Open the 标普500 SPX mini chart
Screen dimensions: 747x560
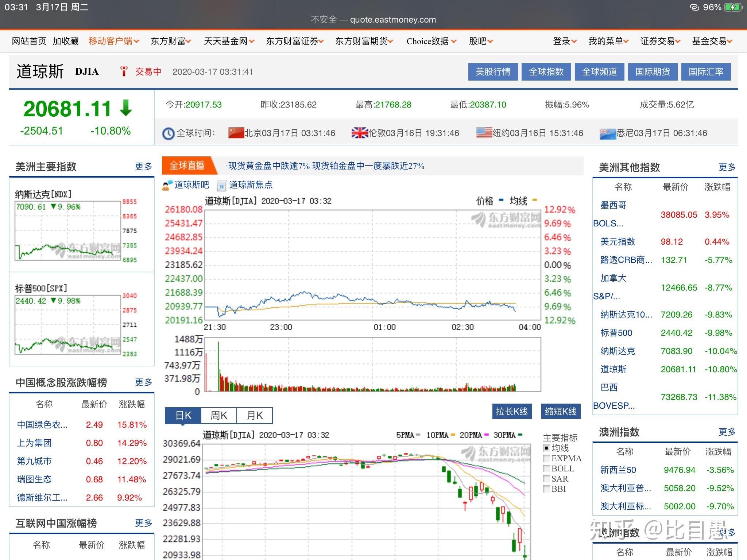[x=76, y=320]
